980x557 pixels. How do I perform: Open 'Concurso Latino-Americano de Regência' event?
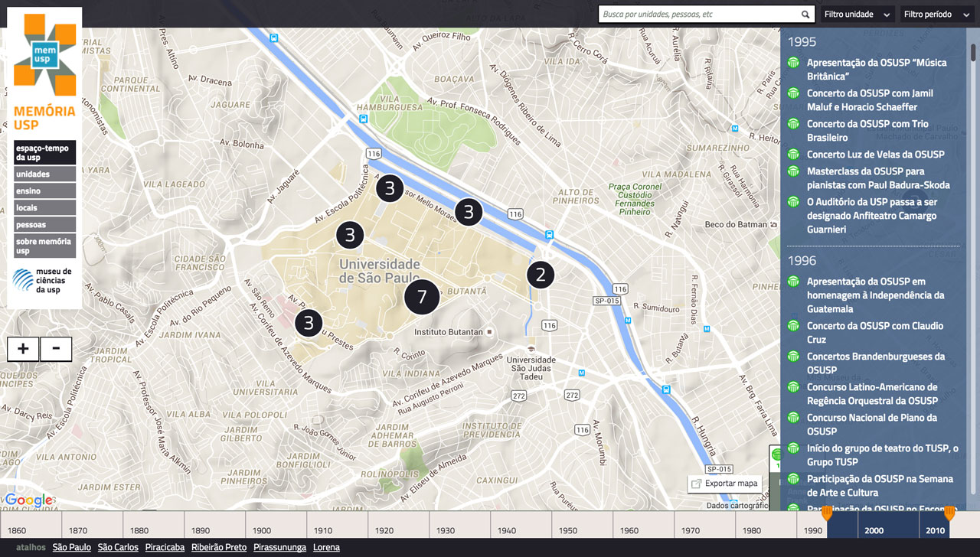(x=872, y=394)
